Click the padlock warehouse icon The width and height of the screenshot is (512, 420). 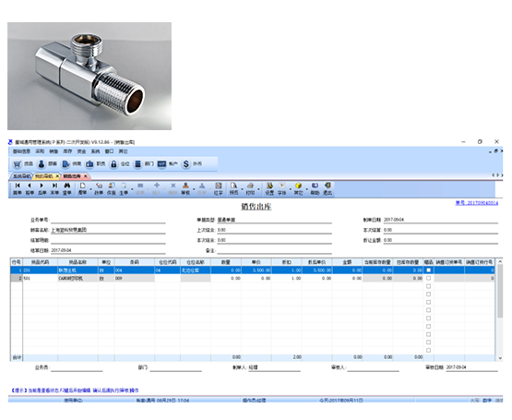coord(113,164)
